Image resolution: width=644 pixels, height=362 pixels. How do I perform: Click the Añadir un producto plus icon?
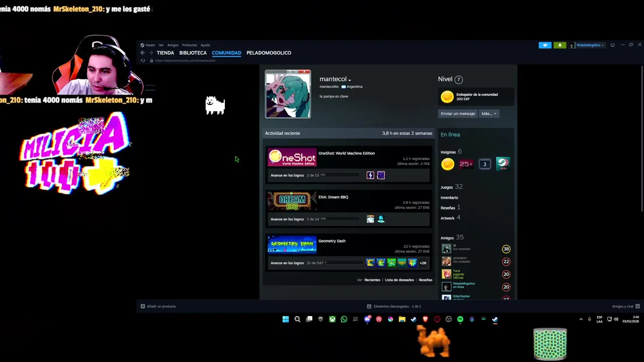click(143, 306)
